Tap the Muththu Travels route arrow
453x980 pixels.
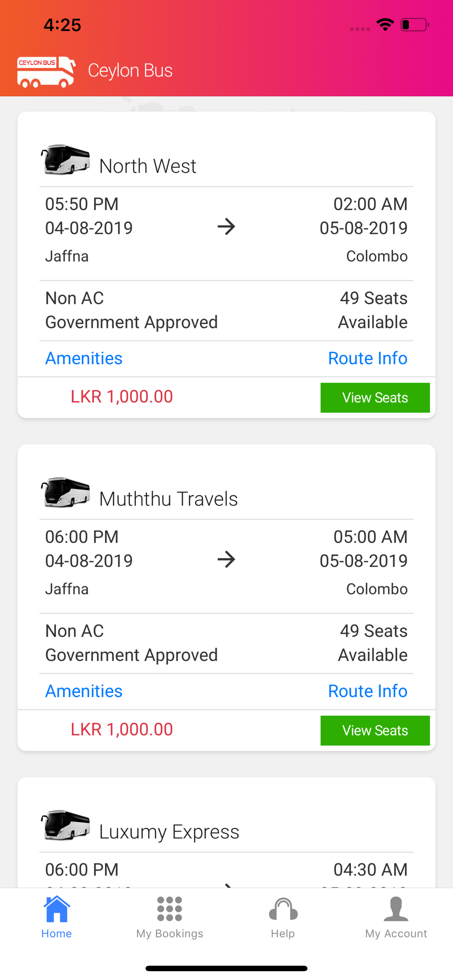[226, 559]
